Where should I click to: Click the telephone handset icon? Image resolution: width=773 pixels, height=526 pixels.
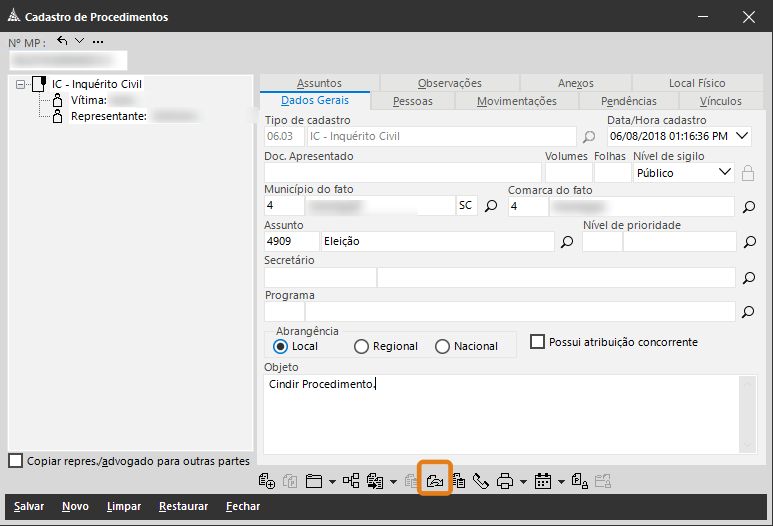pos(481,481)
